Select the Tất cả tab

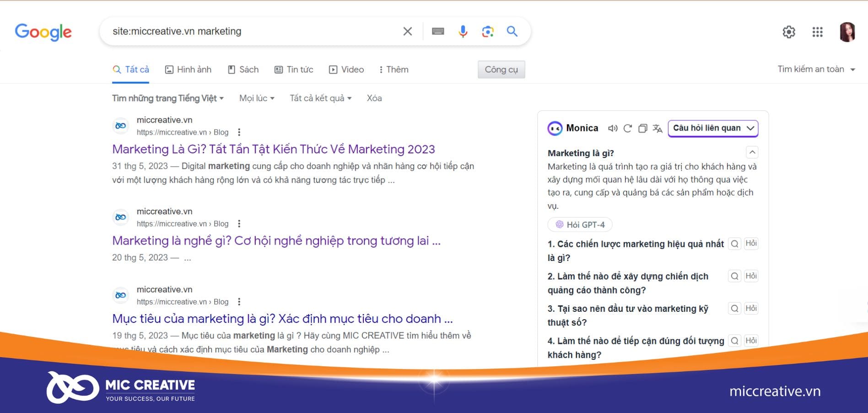(x=131, y=70)
